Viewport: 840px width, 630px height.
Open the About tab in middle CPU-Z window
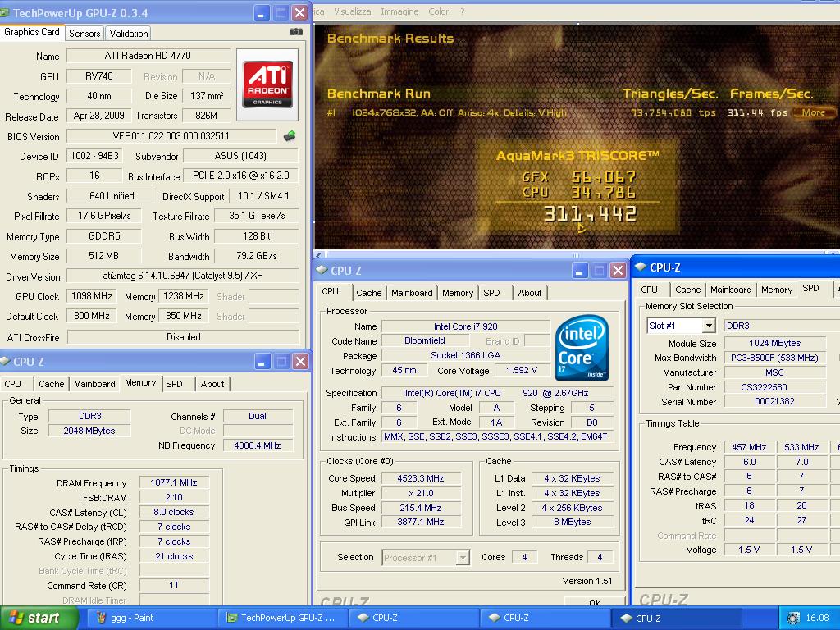point(530,293)
